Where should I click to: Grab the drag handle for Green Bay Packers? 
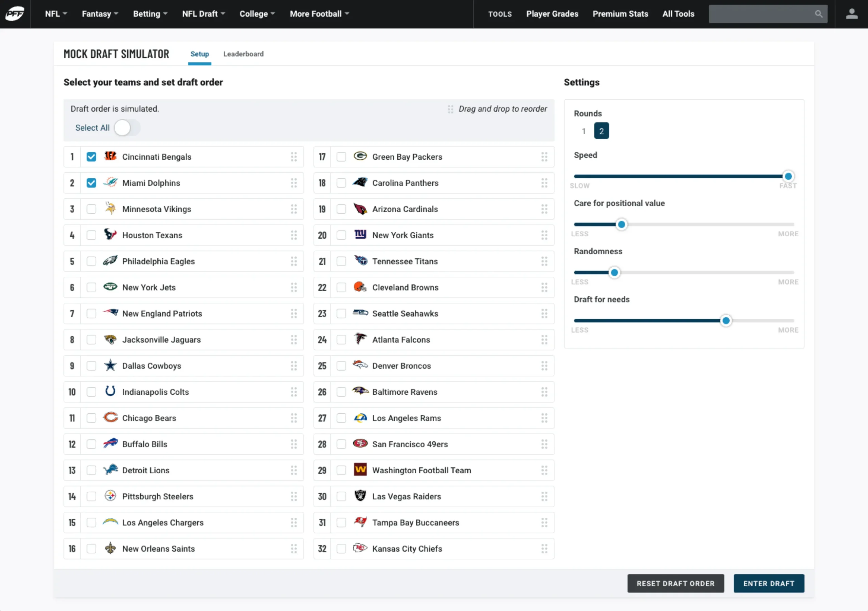tap(544, 157)
